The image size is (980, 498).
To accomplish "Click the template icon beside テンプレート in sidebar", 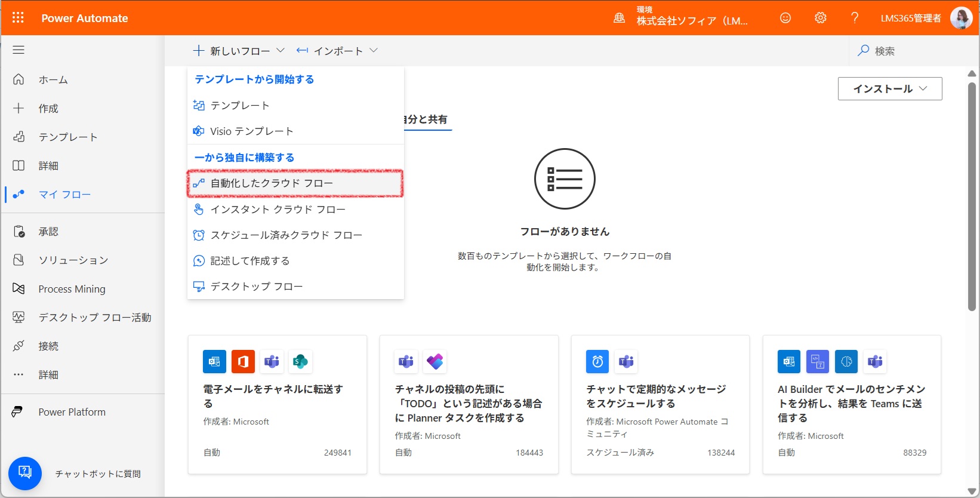I will 19,137.
